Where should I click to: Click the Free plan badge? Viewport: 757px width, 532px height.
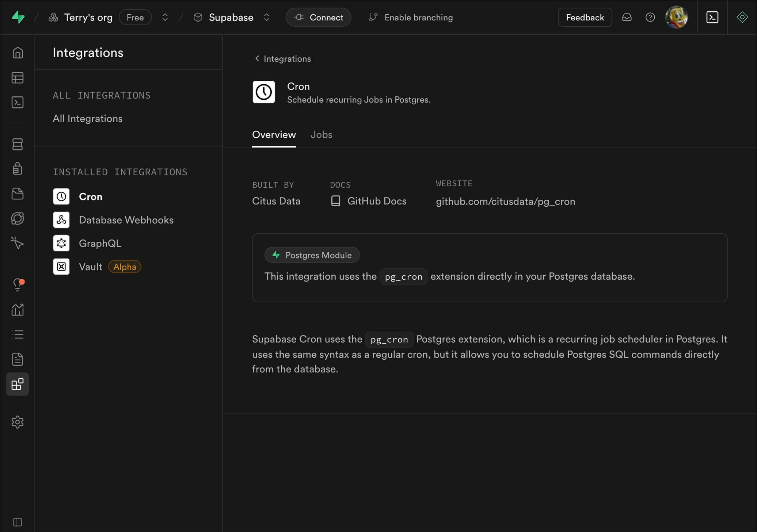[135, 17]
